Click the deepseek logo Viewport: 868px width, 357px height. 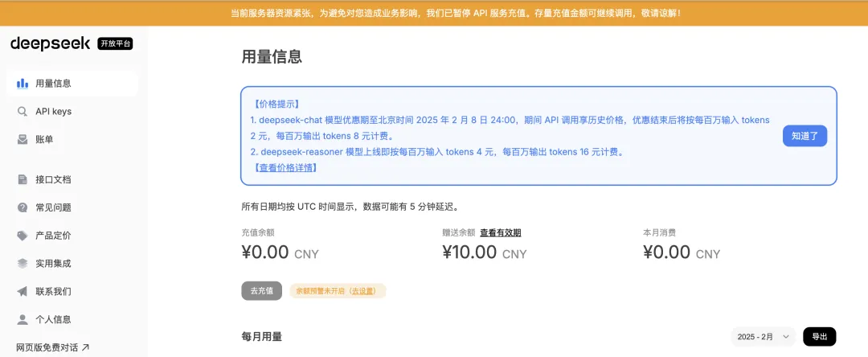pyautogui.click(x=51, y=44)
